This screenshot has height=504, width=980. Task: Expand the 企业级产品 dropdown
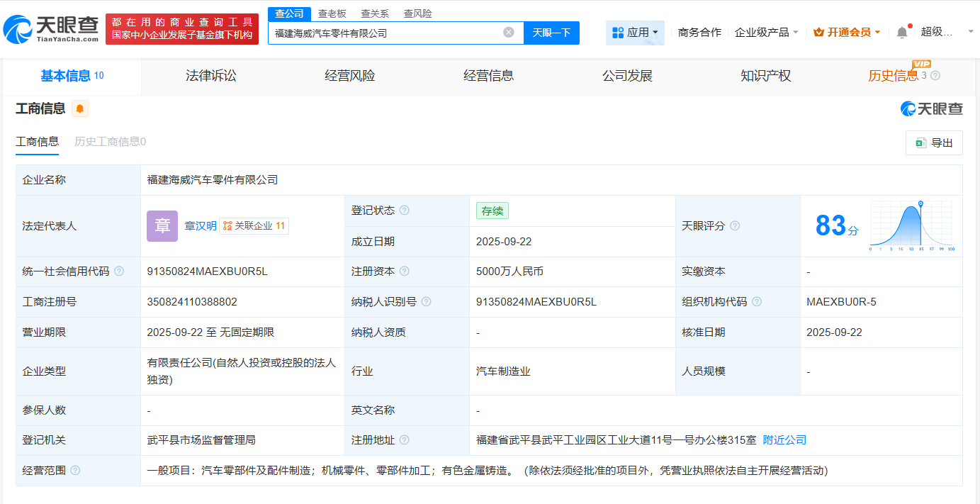coord(765,33)
